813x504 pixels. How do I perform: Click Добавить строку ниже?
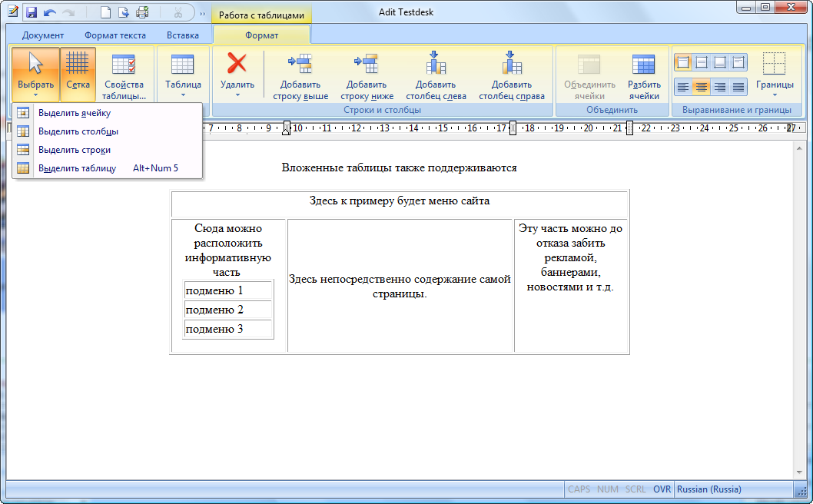pos(367,76)
